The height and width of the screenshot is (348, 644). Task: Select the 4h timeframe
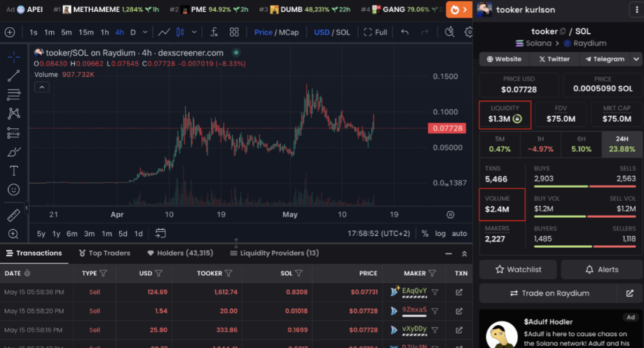click(x=120, y=32)
